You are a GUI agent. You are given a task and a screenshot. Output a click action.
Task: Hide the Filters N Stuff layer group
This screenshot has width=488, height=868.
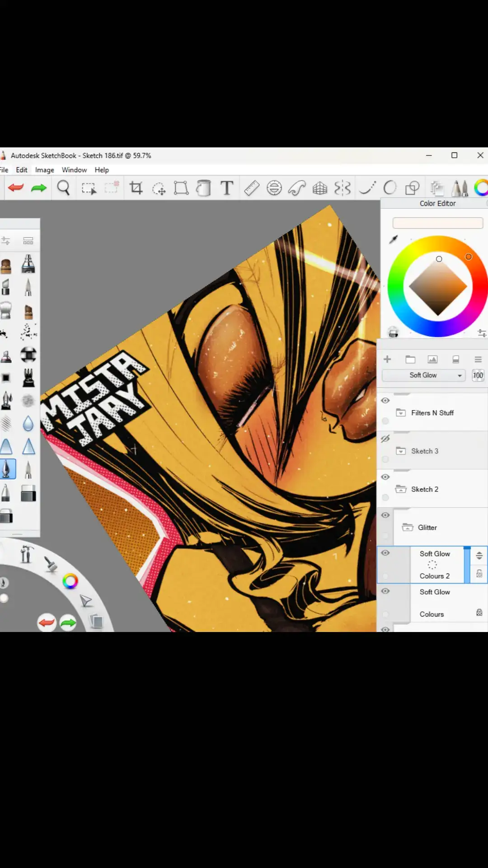385,401
